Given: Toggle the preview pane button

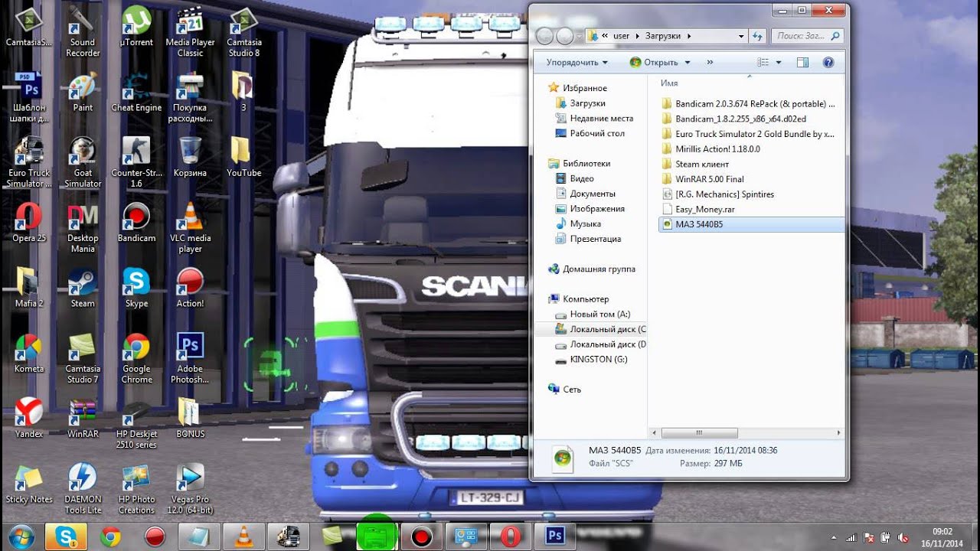Looking at the screenshot, I should pyautogui.click(x=802, y=62).
